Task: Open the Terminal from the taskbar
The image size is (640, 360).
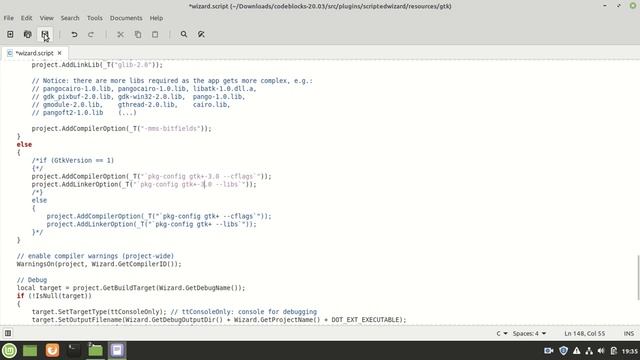Action: tap(74, 350)
